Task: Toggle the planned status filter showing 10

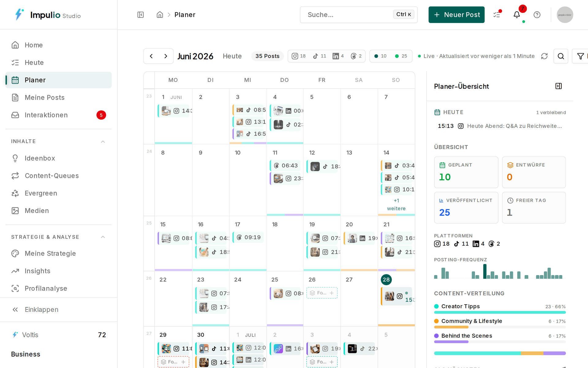Action: pos(380,56)
